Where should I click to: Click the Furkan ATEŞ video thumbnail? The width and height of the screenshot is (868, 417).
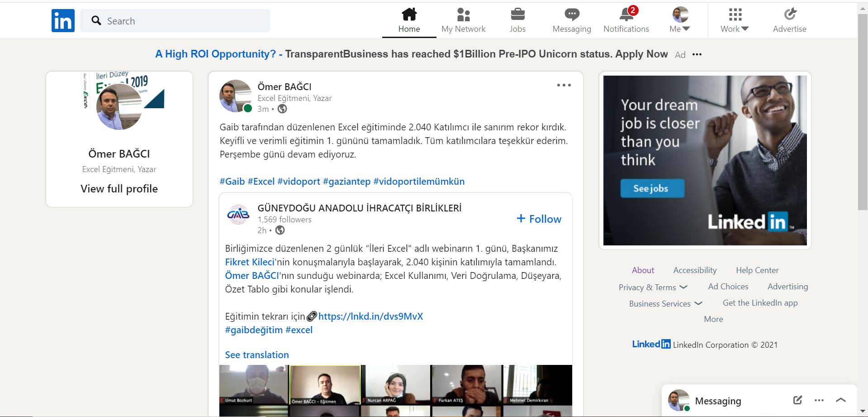(x=467, y=385)
